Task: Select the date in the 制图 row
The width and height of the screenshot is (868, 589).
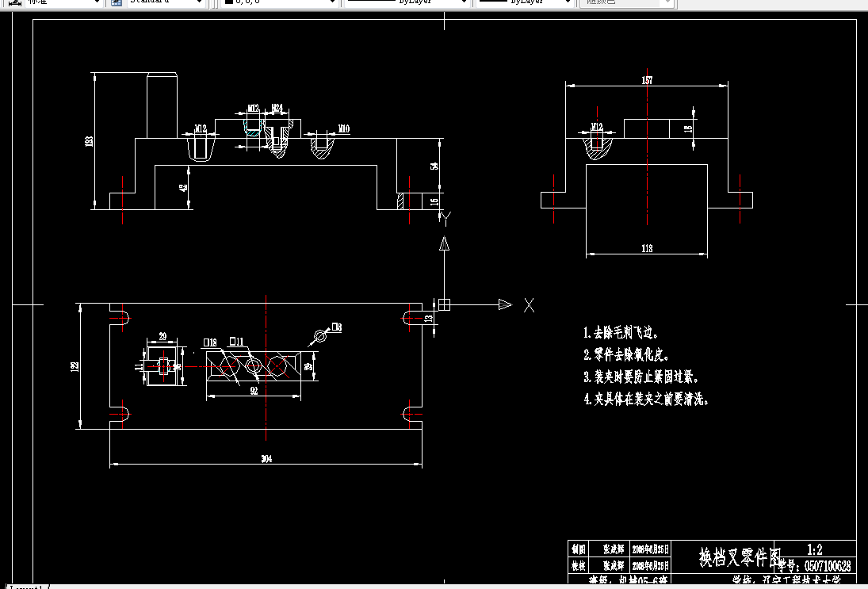Action: 651,549
